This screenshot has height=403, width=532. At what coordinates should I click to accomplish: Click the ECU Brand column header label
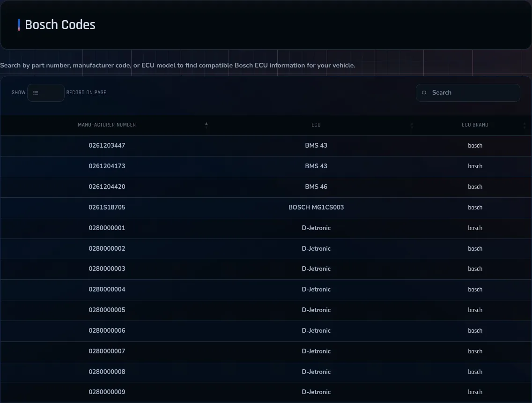[475, 125]
